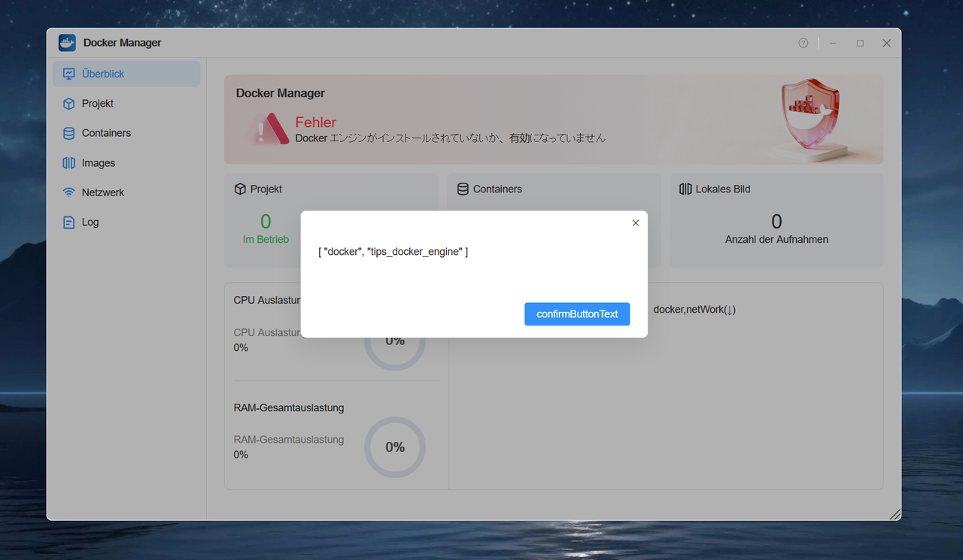Click the docker,netWork label
The width and height of the screenshot is (963, 560).
694,310
